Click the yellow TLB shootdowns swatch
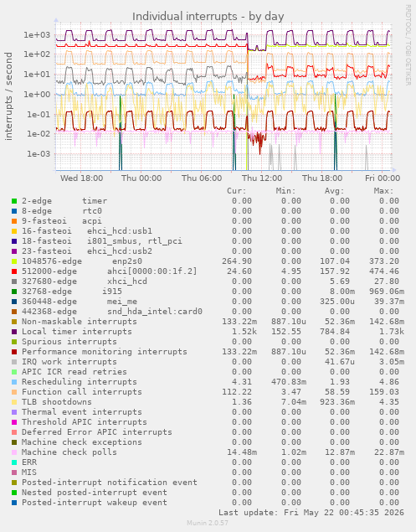 click(x=14, y=402)
